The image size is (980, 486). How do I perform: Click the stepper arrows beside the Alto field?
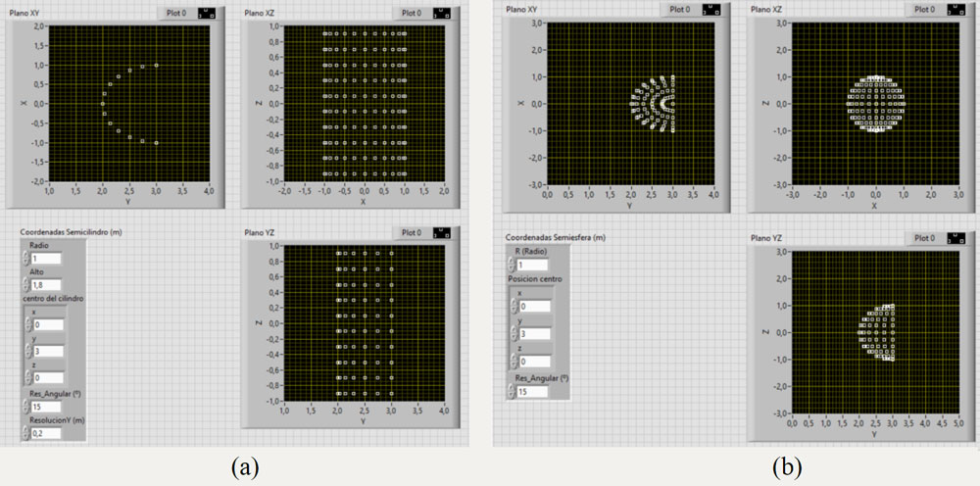(x=24, y=284)
